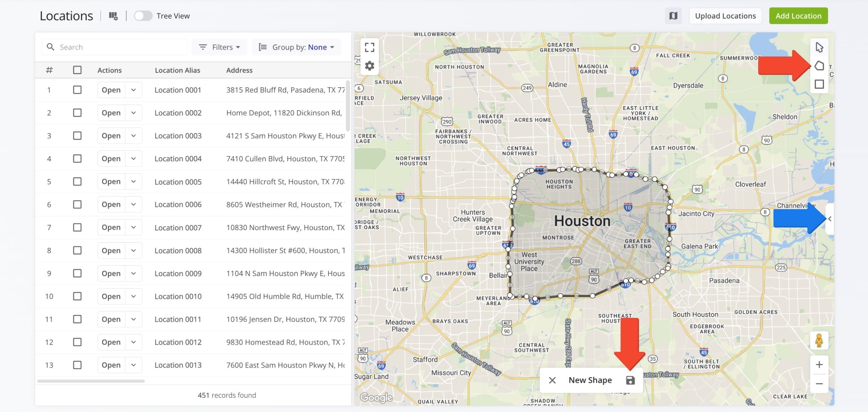Select the rectangle draw shape tool
Viewport: 868px width, 412px height.
[x=819, y=84]
